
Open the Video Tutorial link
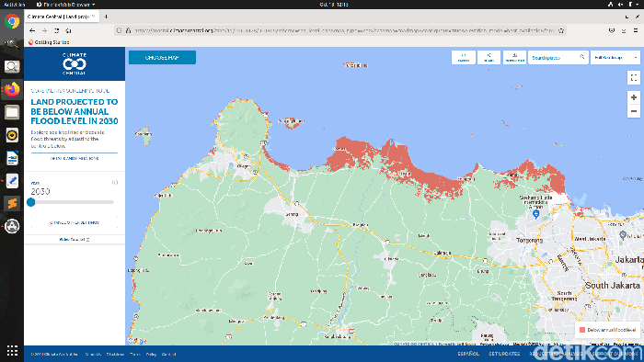(x=75, y=240)
